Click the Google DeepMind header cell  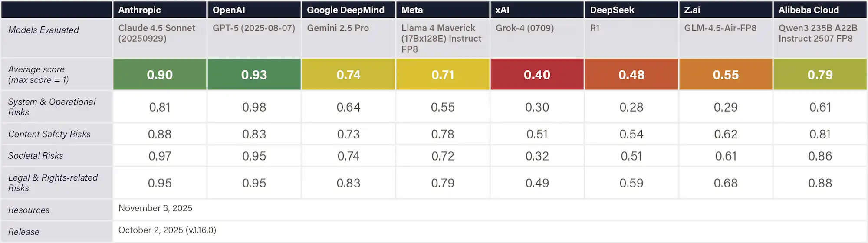[x=345, y=10]
